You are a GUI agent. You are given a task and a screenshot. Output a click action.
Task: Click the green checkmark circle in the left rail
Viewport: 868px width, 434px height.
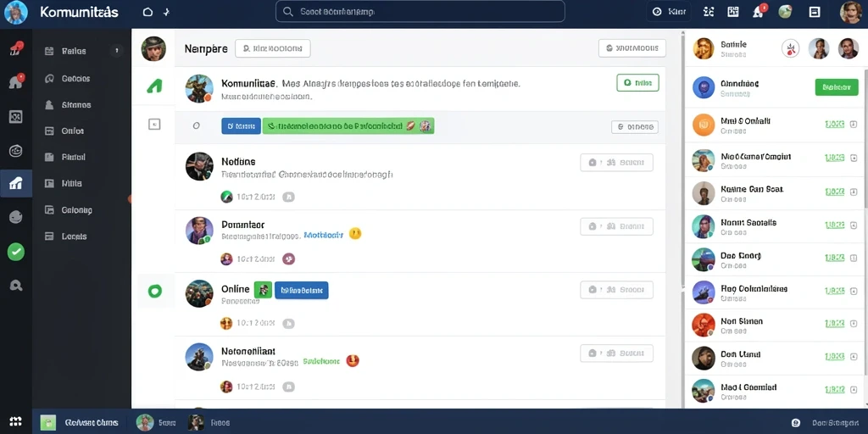[x=16, y=252]
